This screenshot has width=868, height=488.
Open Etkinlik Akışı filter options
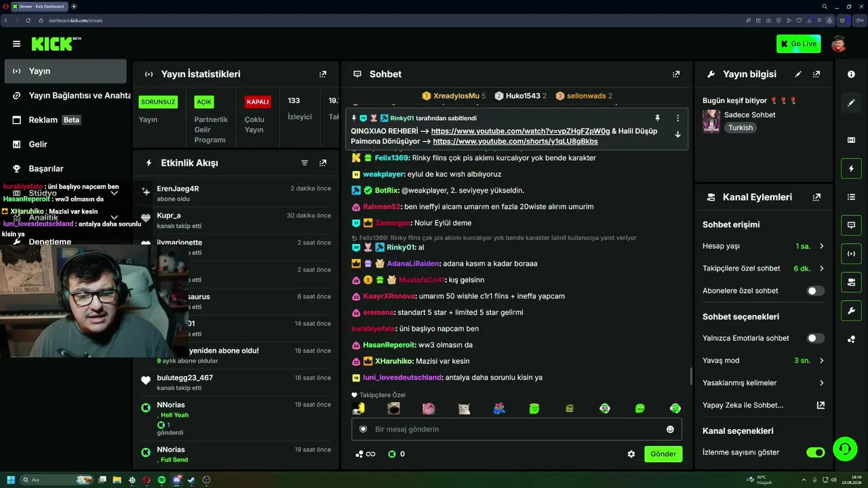point(304,163)
